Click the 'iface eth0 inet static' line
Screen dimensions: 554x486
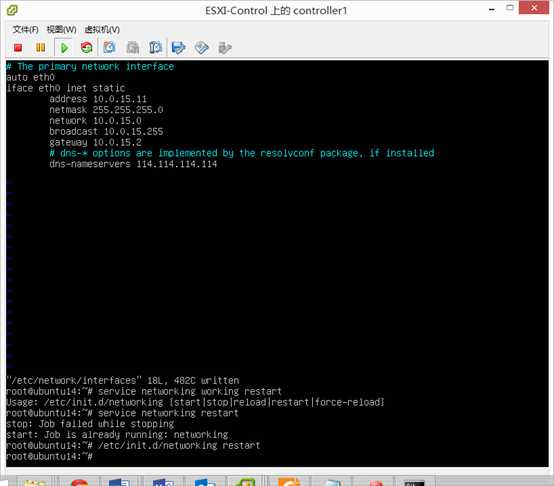pos(66,88)
